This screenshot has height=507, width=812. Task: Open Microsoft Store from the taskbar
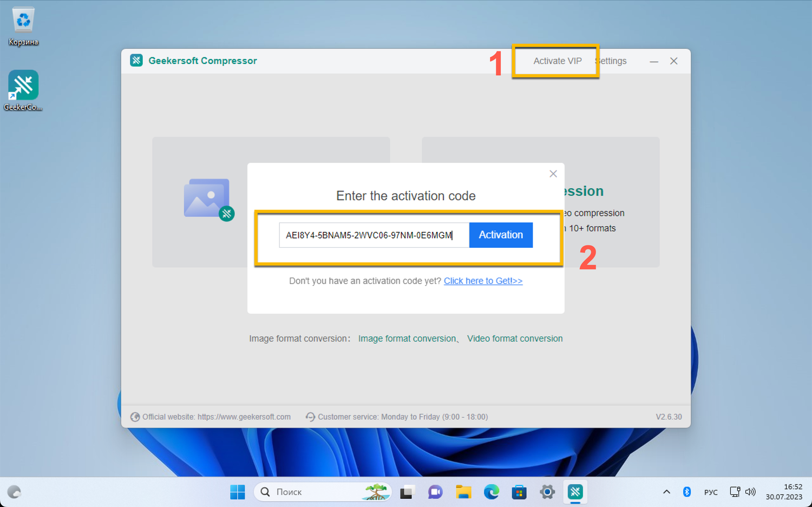coord(519,492)
